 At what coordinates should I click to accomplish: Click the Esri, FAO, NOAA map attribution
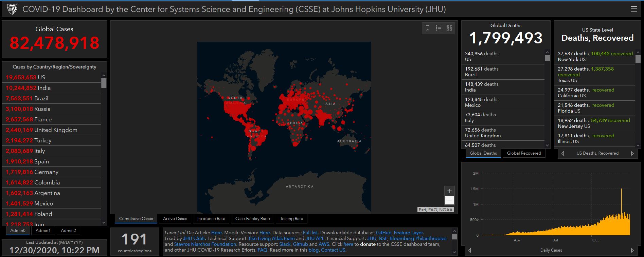point(435,210)
